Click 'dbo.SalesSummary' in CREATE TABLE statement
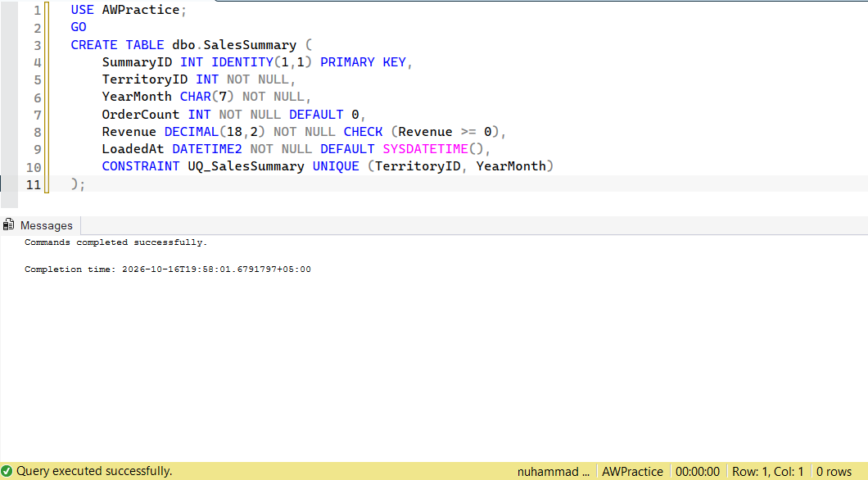The height and width of the screenshot is (480, 868). click(x=234, y=45)
